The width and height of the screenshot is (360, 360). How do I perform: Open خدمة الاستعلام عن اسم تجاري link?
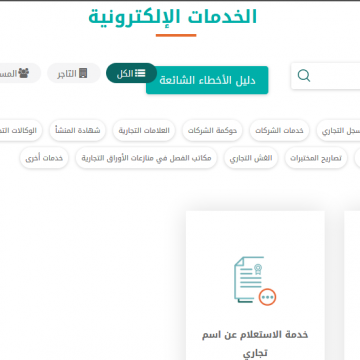point(255,344)
